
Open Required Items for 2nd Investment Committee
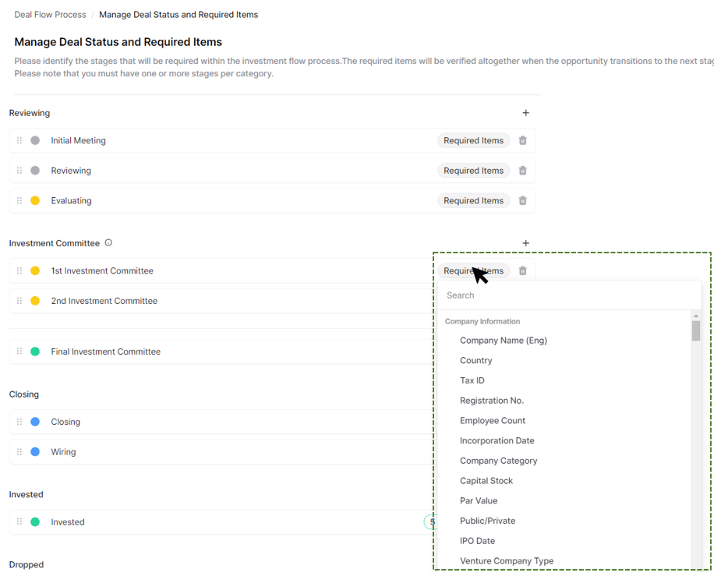pyautogui.click(x=474, y=300)
